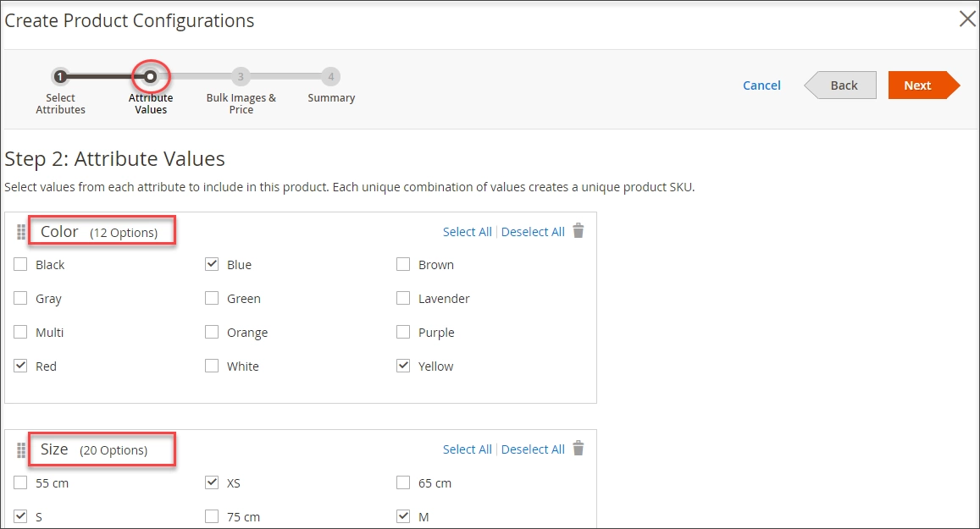Viewport: 980px width, 529px height.
Task: Tick the Purple color option
Action: [x=403, y=332]
